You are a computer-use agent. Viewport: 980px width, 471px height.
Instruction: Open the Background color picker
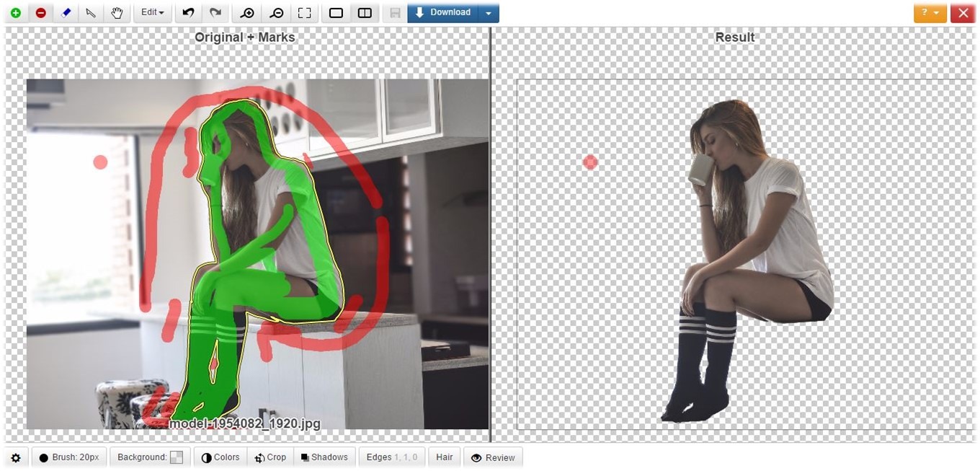tap(150, 457)
